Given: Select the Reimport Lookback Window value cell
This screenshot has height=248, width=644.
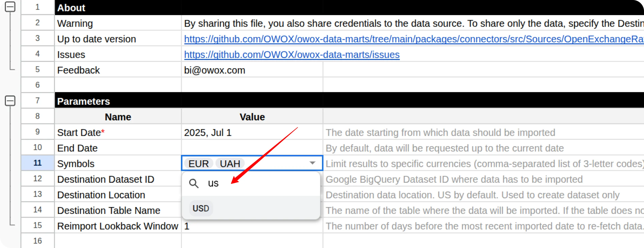Looking at the screenshot, I should coord(252,226).
